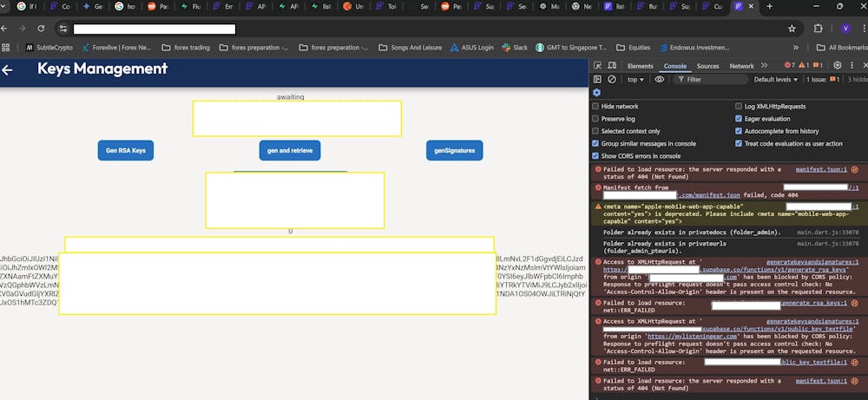Open DevTools settings gear in top bar
This screenshot has height=400, width=868.
837,65
